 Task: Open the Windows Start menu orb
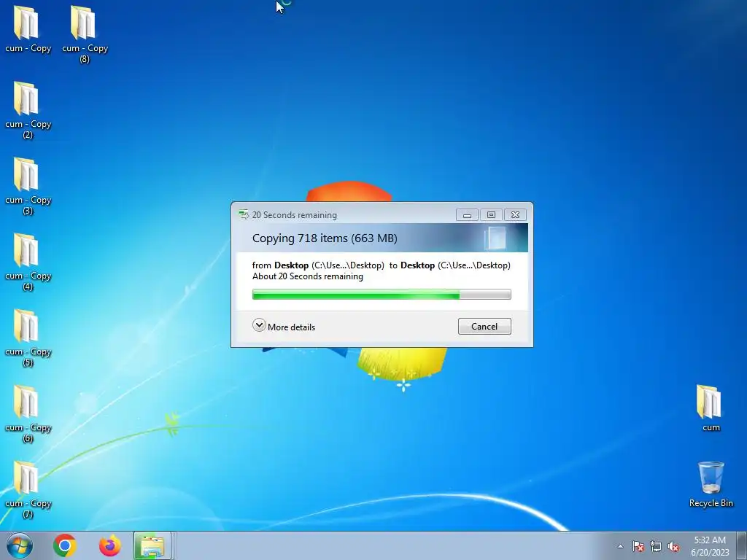click(x=20, y=545)
